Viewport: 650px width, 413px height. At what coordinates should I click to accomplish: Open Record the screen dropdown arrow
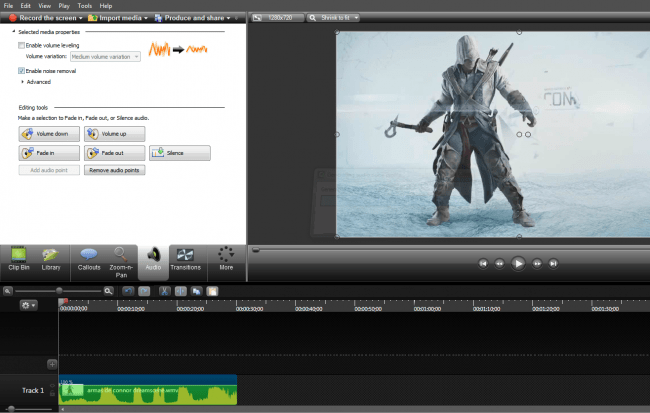(80, 18)
